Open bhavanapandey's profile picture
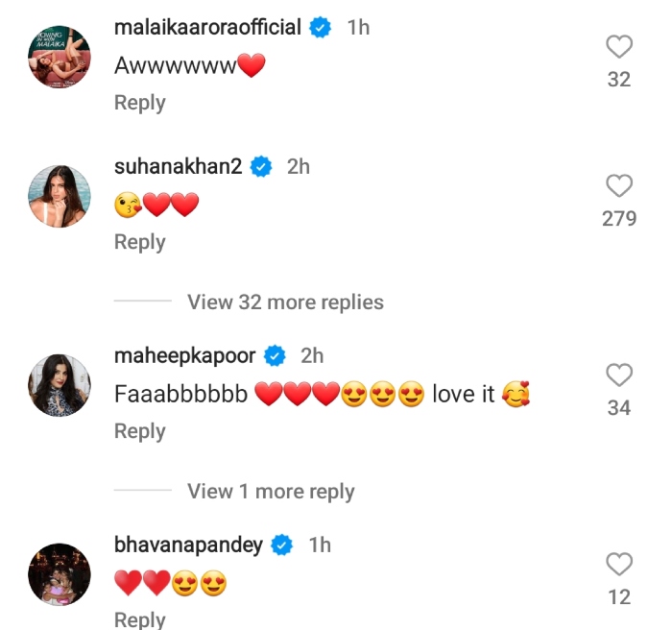The image size is (672, 630). 58,575
